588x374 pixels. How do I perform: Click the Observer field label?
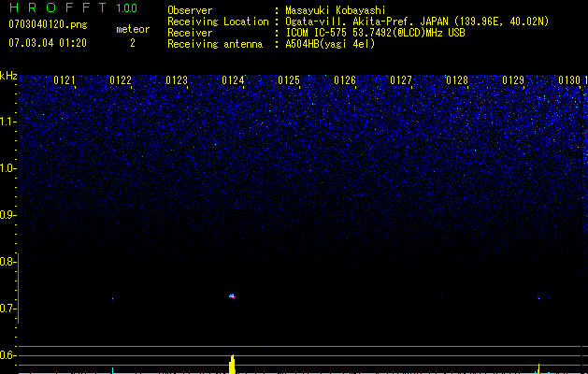[190, 10]
